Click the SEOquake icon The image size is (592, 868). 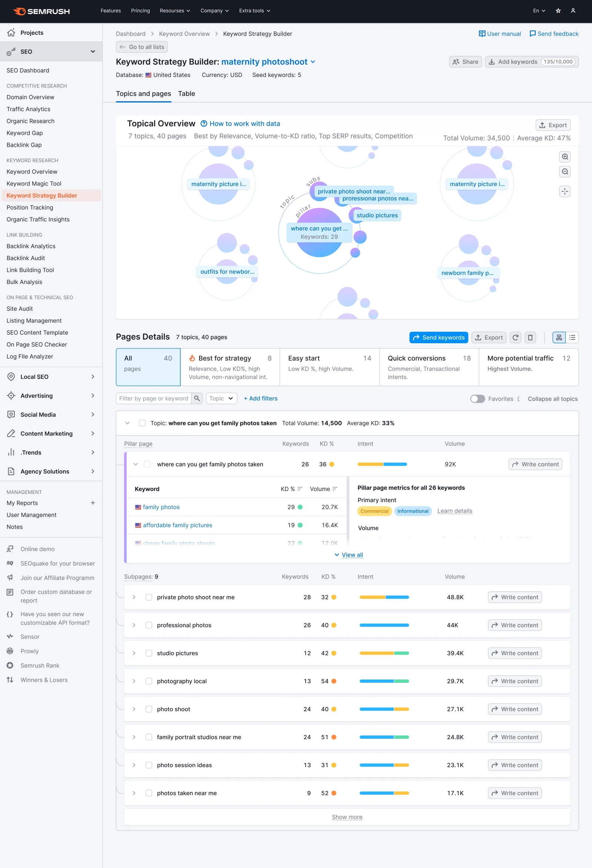10,563
